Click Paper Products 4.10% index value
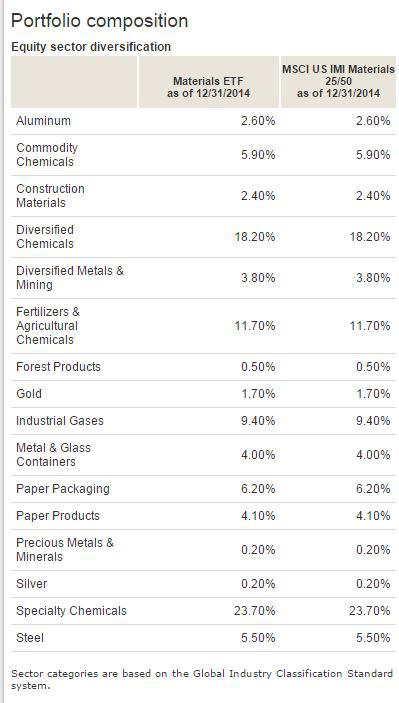This screenshot has width=399, height=703. coord(373,516)
